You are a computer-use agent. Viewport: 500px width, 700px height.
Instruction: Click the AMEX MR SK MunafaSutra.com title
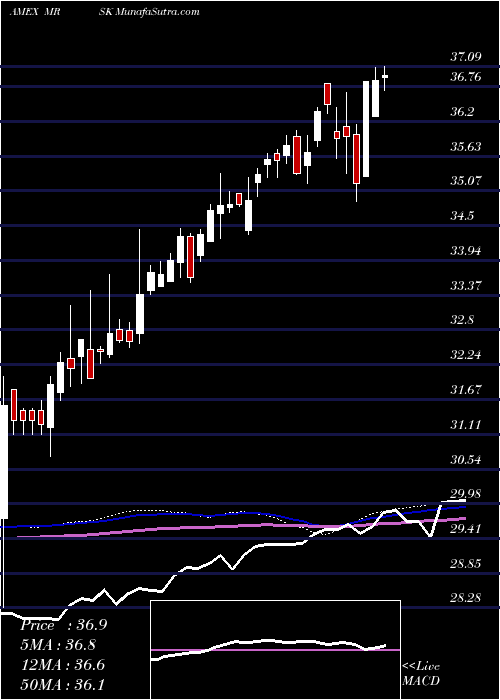click(104, 12)
